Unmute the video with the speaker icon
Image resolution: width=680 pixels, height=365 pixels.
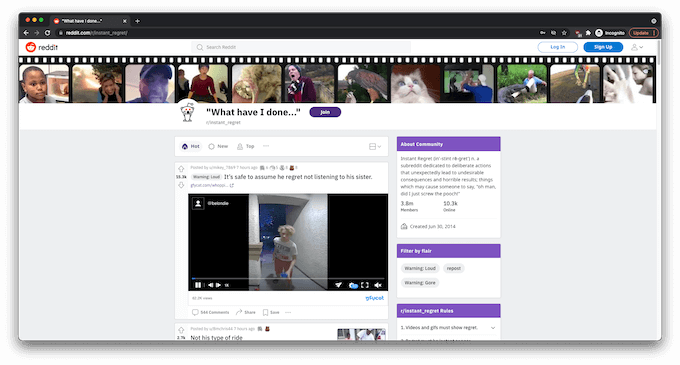click(378, 285)
